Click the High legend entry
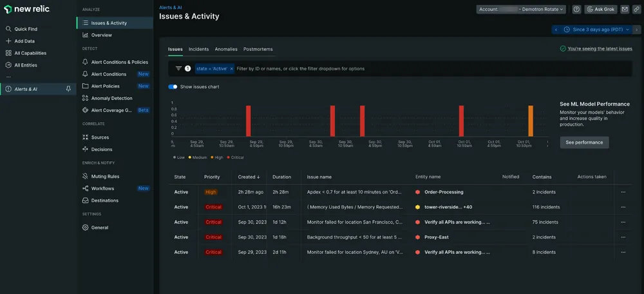The width and height of the screenshot is (644, 294). (217, 157)
